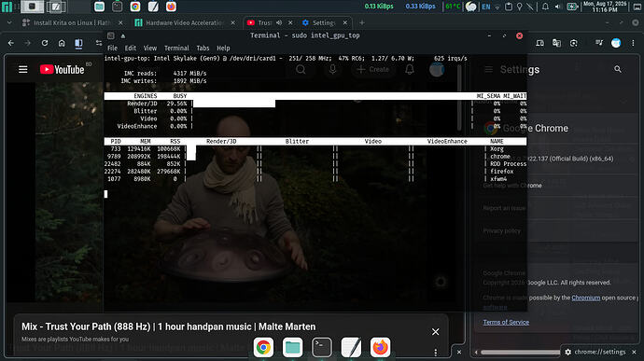Screen dimensions: 644x361
Task: Close the Hardware Video Acceleration tab
Action: click(x=233, y=23)
